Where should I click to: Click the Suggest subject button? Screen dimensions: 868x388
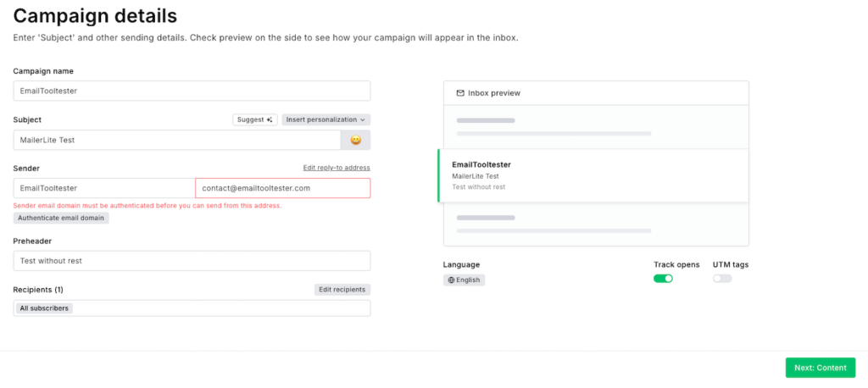tap(254, 119)
